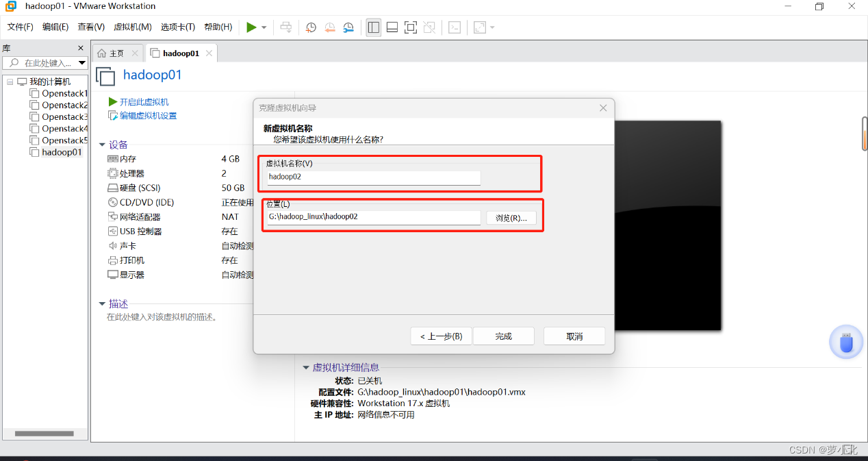
Task: Click the USB 控制器 device row
Action: [180, 232]
